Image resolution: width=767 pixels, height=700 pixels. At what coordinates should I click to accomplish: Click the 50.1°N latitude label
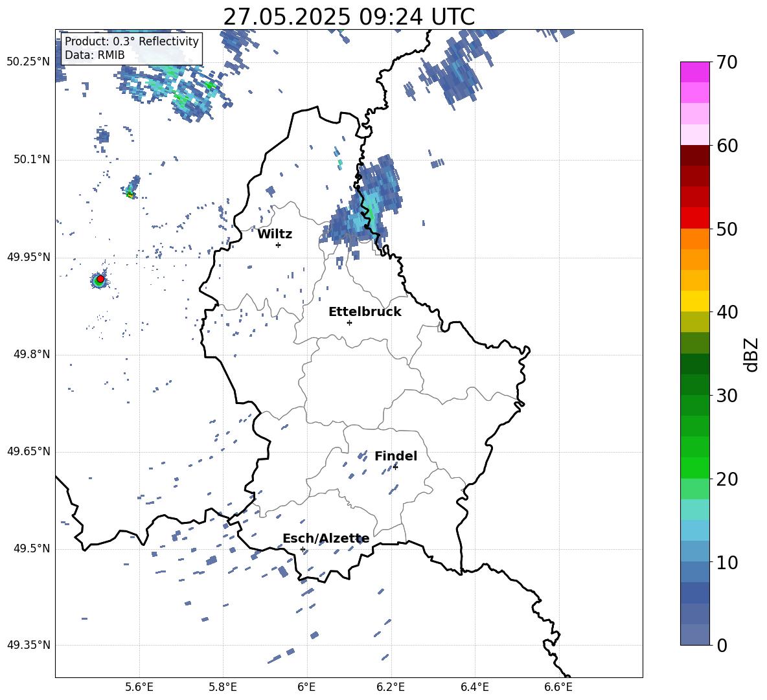(x=31, y=159)
